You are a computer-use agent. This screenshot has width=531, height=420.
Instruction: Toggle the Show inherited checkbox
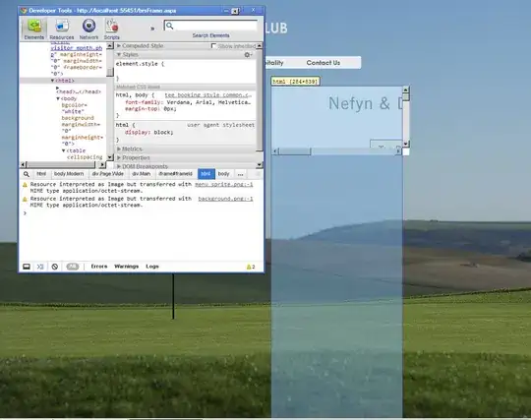[x=213, y=45]
